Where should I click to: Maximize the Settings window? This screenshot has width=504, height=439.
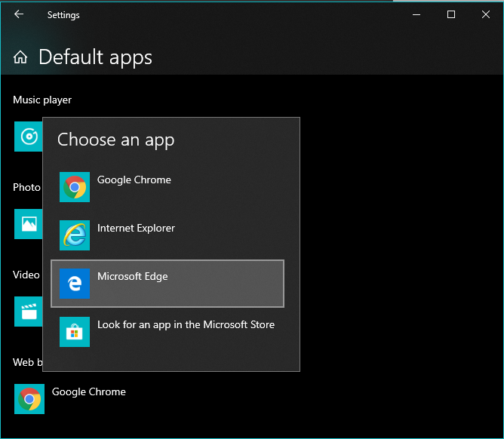[x=451, y=14]
